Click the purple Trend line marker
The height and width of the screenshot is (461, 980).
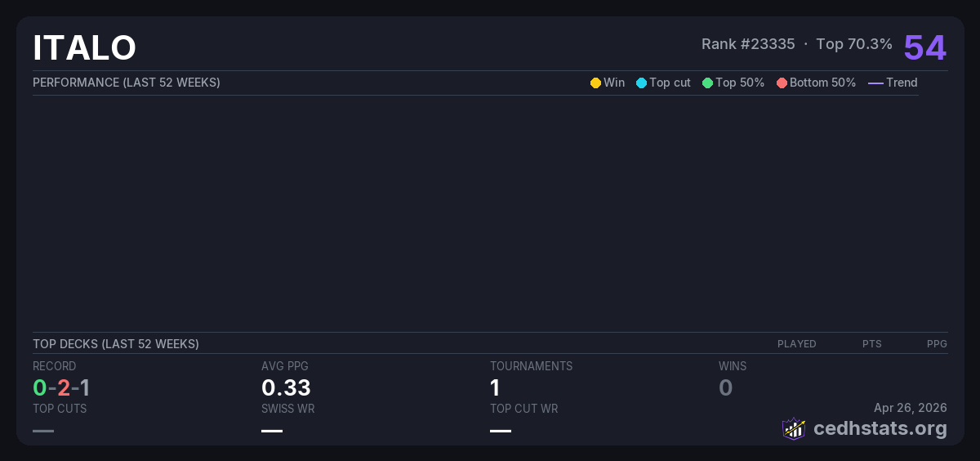[875, 83]
